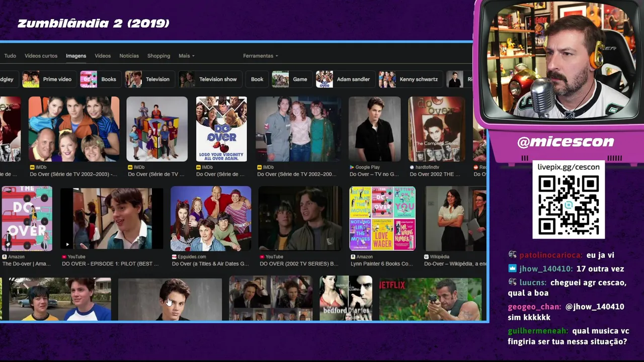This screenshot has height=362, width=644.
Task: Open 'Do Over (Série de TV 2002–2003)' link
Action: [73, 174]
